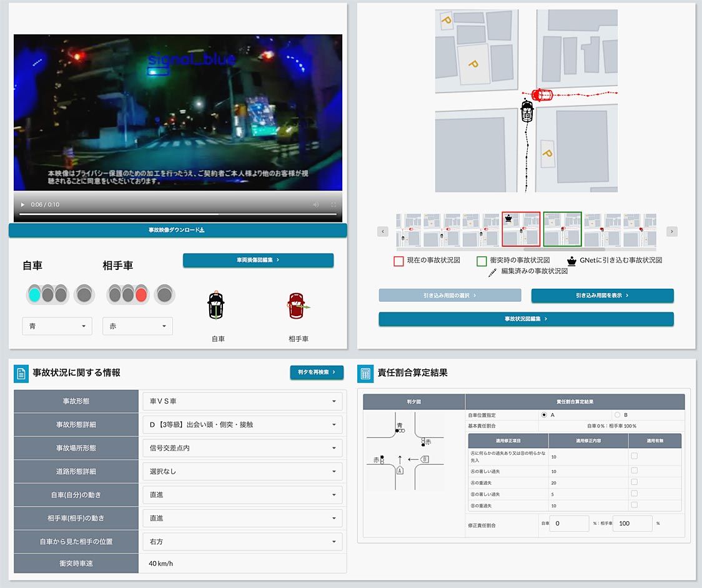The height and width of the screenshot is (588, 702).
Task: Play the accident dashcam video
Action: pos(23,204)
